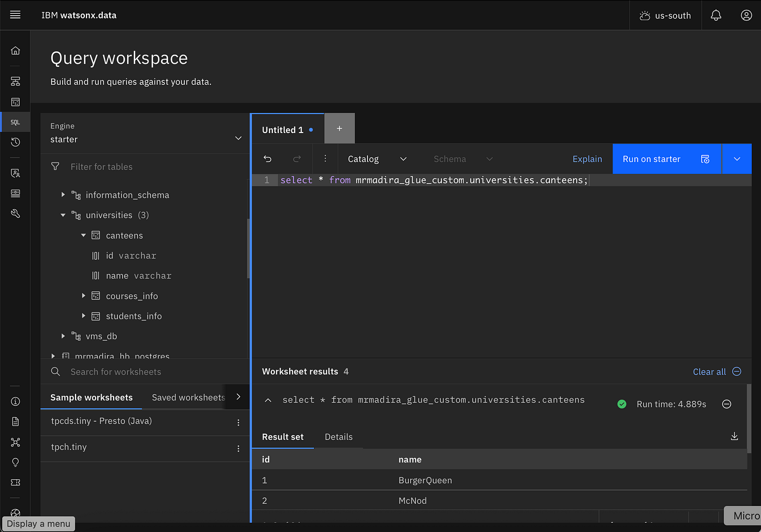Expand the information_schema node
This screenshot has width=761, height=532.
(x=63, y=195)
